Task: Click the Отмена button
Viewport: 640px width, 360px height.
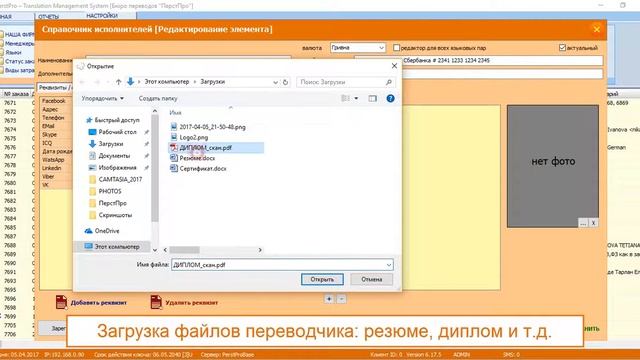Action: (x=371, y=280)
